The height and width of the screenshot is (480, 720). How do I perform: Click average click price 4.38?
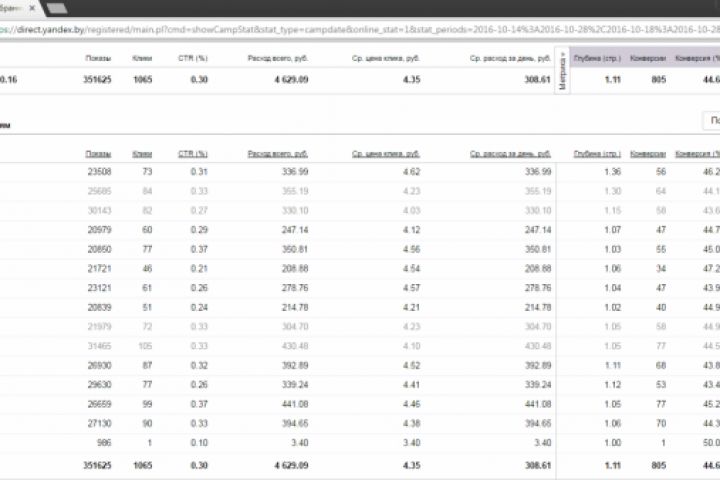click(411, 424)
